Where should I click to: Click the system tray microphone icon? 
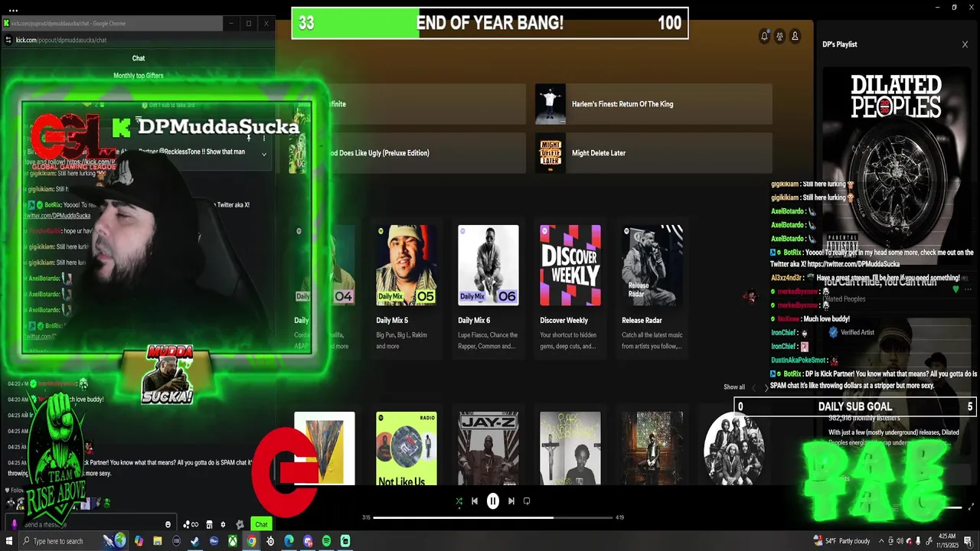coord(918,541)
